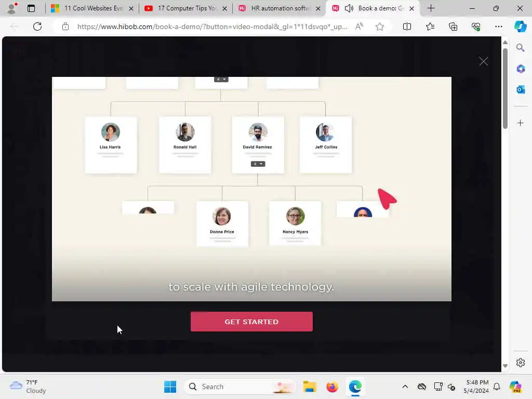The image size is (532, 399).
Task: Open the notifications bell
Action: click(x=497, y=387)
